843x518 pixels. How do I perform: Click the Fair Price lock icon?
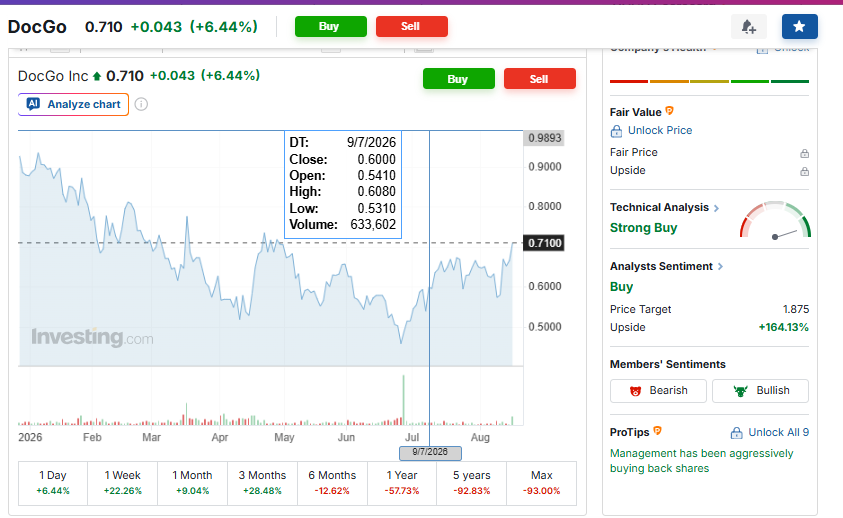[804, 153]
